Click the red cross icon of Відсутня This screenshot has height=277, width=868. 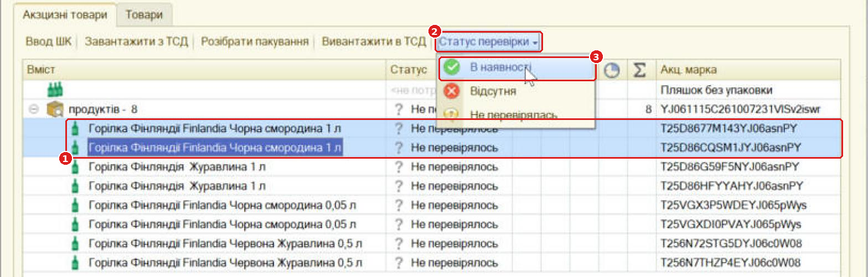(452, 91)
